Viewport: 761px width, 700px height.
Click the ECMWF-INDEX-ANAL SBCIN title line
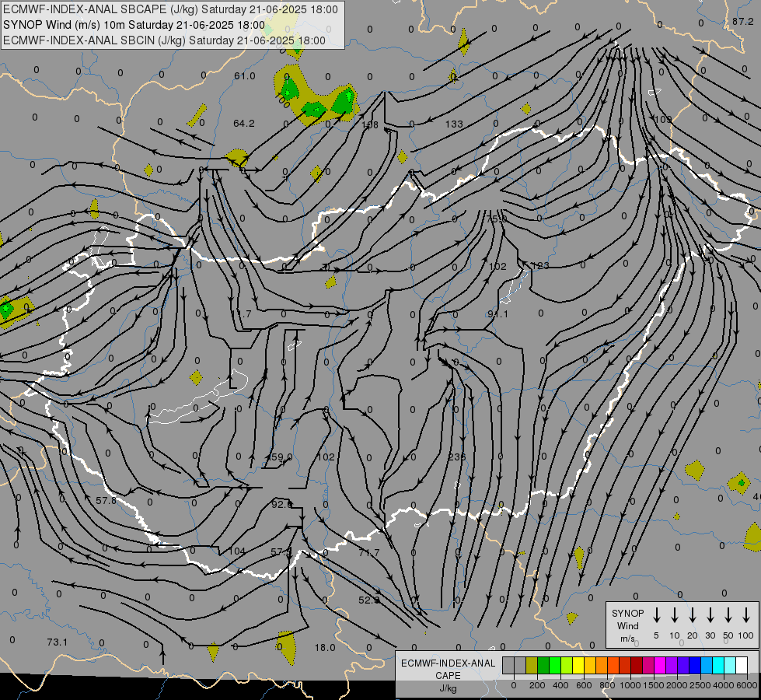164,40
